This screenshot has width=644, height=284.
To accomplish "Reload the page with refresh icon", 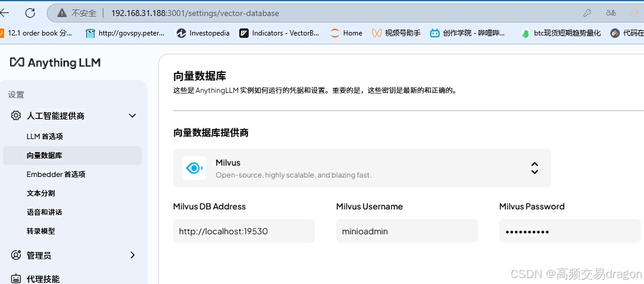I will (30, 13).
